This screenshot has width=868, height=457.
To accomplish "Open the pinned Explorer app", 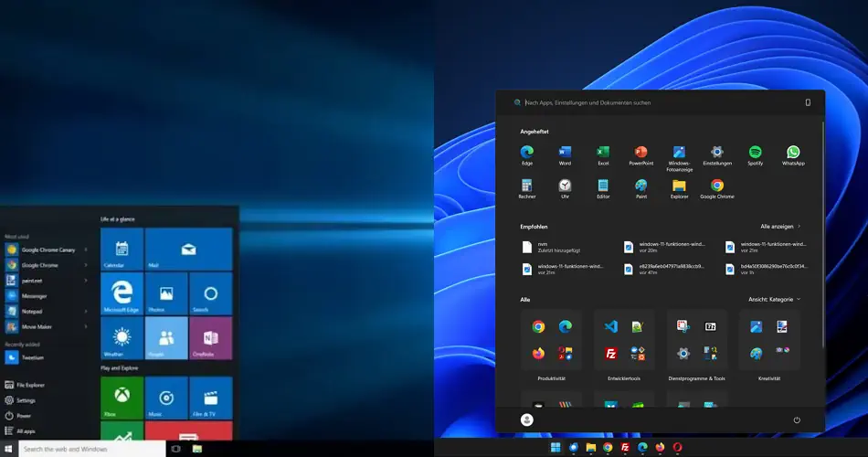I will pos(679,188).
